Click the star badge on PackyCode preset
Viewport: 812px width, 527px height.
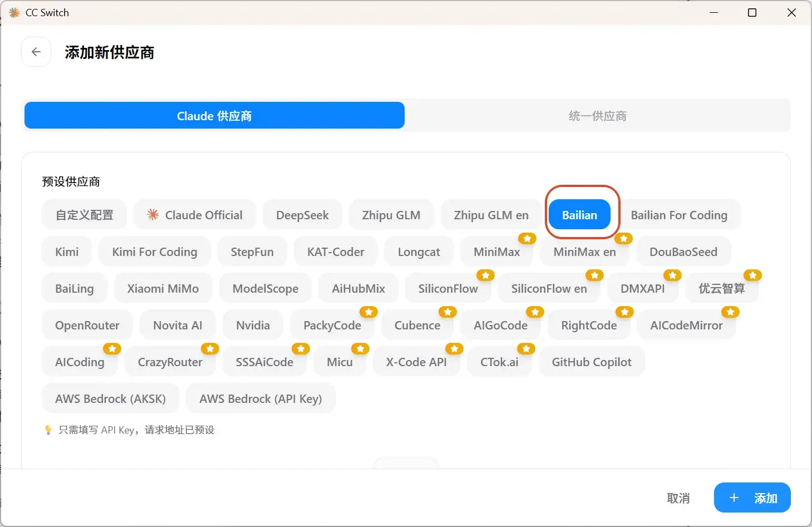[368, 312]
